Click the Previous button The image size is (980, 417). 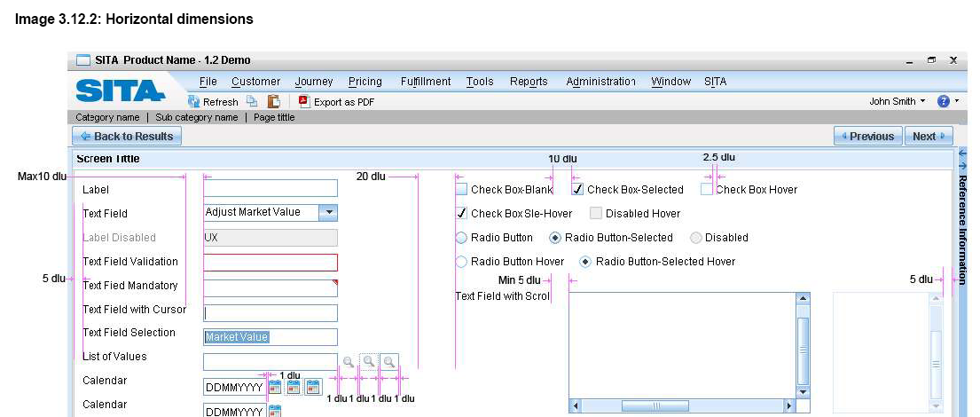pyautogui.click(x=868, y=137)
